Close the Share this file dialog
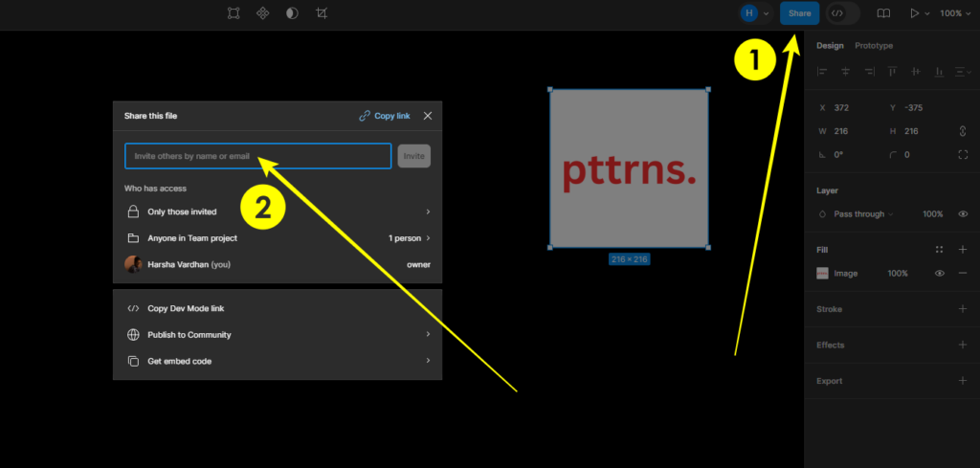The width and height of the screenshot is (980, 468). click(x=428, y=116)
